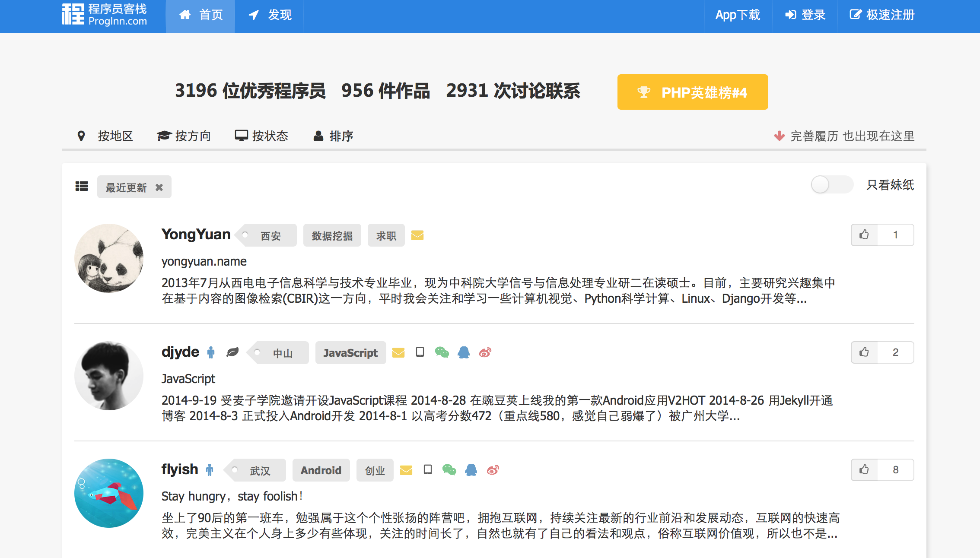Open djyde's avatar photo
Image resolution: width=980 pixels, height=558 pixels.
tap(109, 376)
